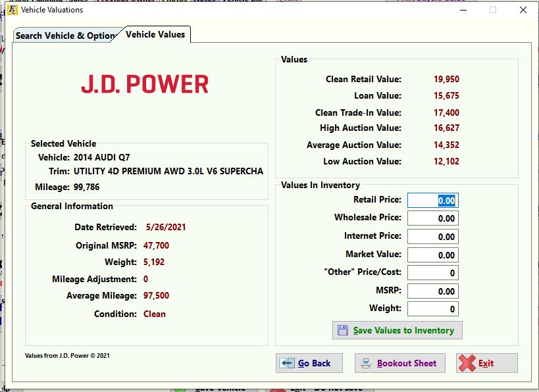Image resolution: width=539 pixels, height=392 pixels.
Task: Click the vehicle name 2014 AUDI Q7
Action: [102, 157]
